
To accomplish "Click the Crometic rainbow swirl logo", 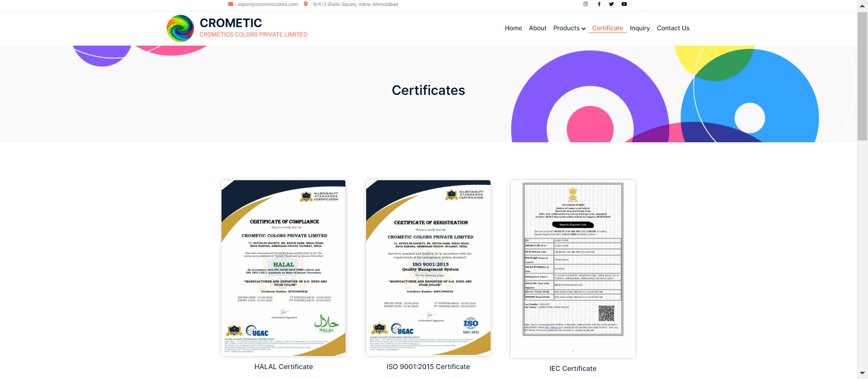I will [180, 28].
